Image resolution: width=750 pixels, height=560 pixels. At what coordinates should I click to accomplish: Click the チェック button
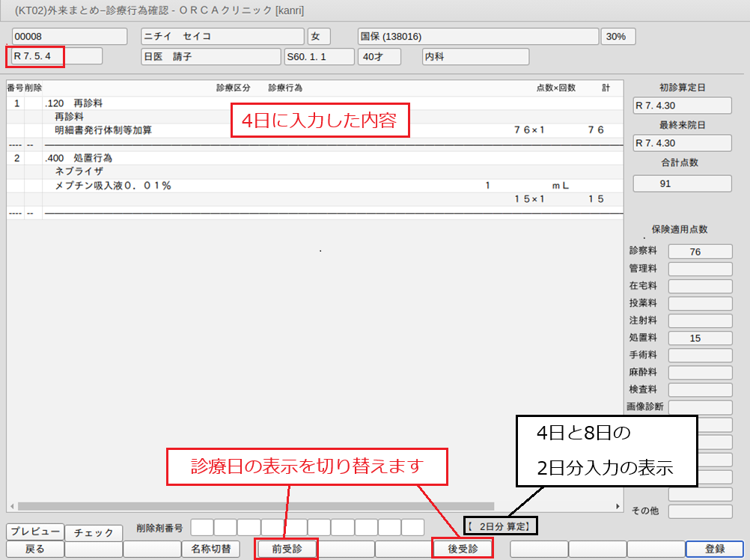[x=94, y=532]
